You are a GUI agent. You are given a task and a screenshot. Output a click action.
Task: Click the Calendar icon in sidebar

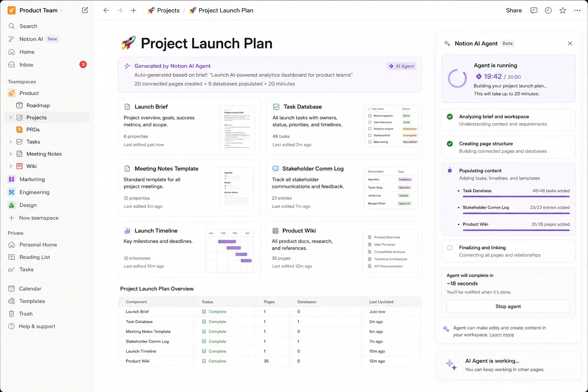(x=11, y=289)
